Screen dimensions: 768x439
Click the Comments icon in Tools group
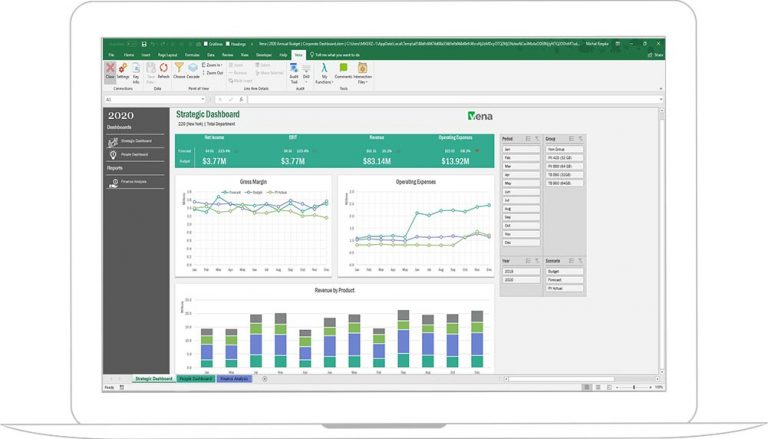coord(343,68)
